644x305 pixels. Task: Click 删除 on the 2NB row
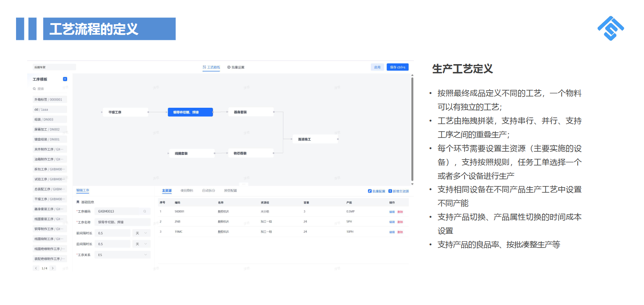point(400,222)
